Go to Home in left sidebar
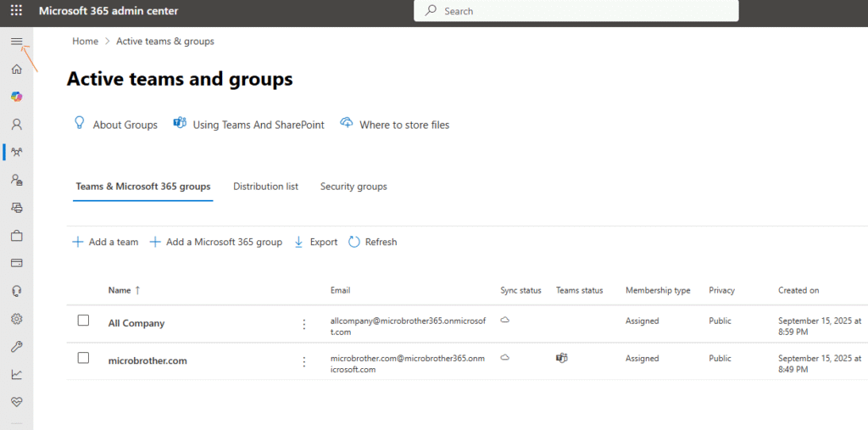 tap(16, 69)
